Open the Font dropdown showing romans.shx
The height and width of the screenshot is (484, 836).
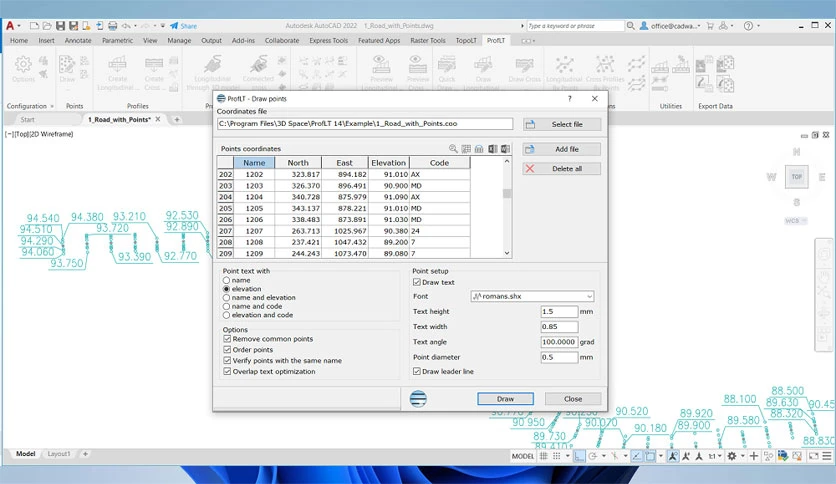pyautogui.click(x=532, y=296)
